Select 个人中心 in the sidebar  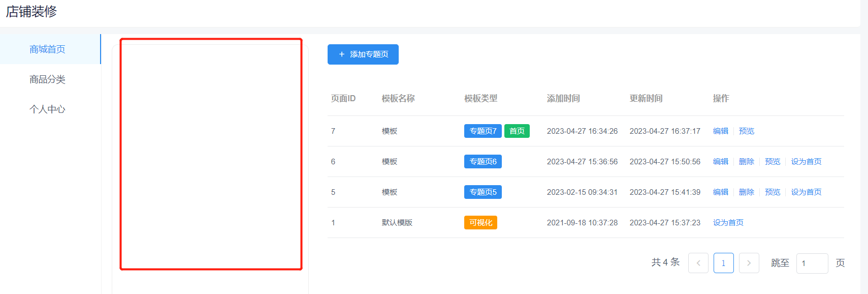click(47, 109)
